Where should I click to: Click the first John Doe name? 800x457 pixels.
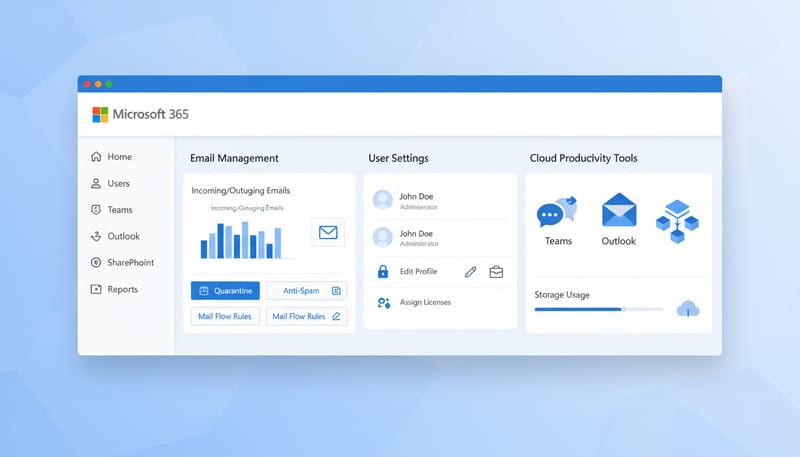tap(416, 196)
